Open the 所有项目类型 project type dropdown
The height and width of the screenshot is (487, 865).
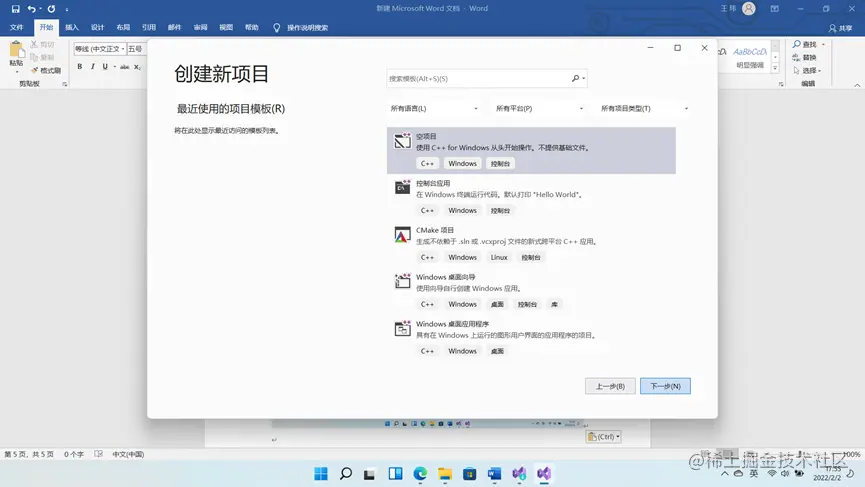(644, 109)
